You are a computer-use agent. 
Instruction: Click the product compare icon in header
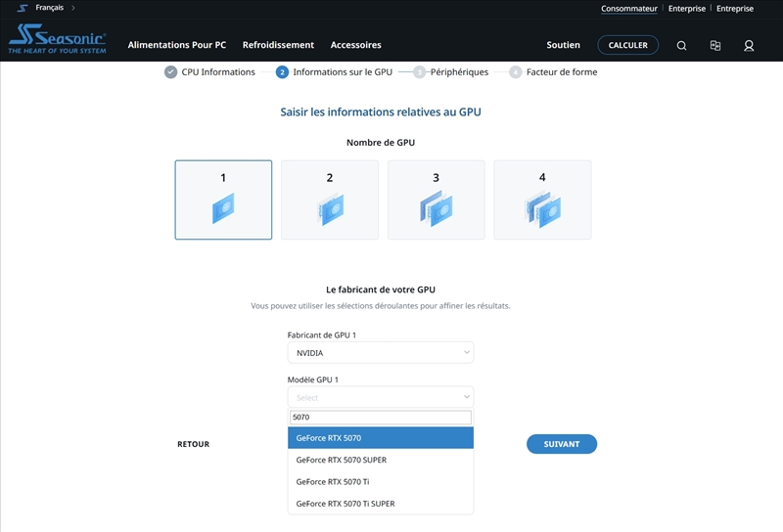pos(715,45)
